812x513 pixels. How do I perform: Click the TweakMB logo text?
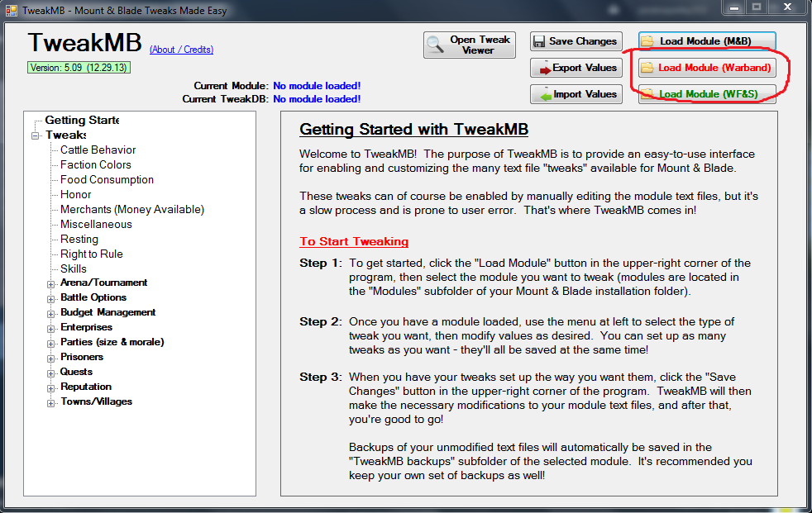(85, 42)
